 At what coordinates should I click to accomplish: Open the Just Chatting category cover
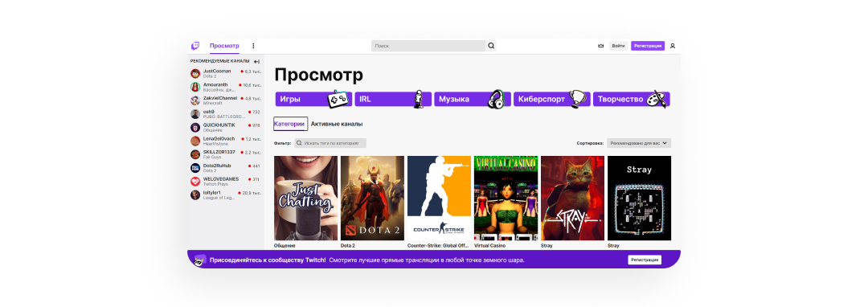coord(305,198)
